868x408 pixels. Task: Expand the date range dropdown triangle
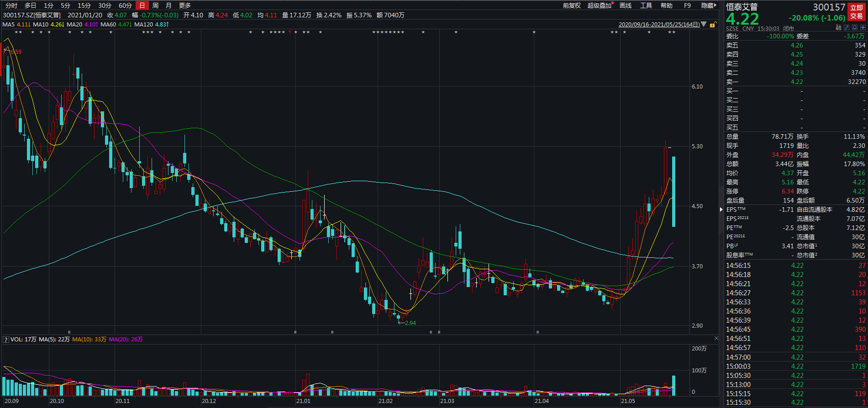coord(704,24)
